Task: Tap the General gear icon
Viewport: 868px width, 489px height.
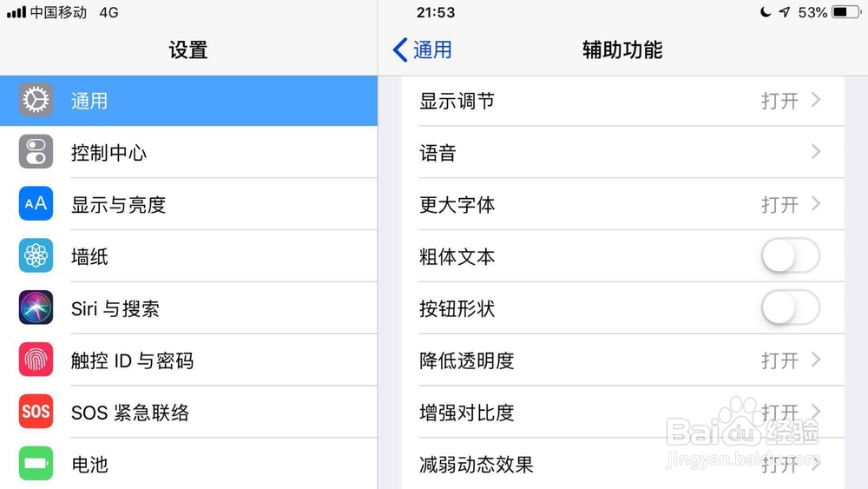Action: 36,101
